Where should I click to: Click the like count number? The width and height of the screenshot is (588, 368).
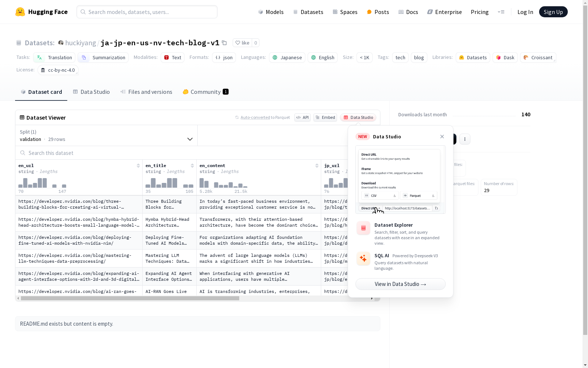pos(256,43)
